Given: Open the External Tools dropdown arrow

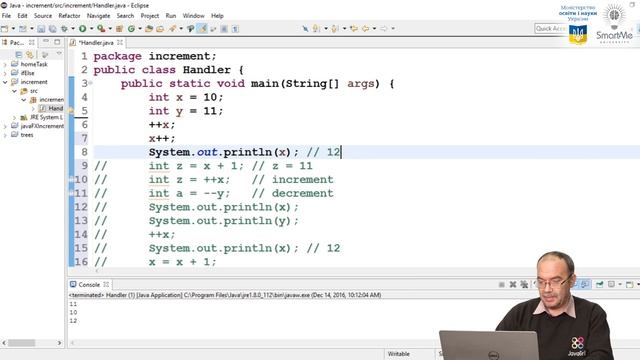Looking at the screenshot, I should [x=110, y=29].
